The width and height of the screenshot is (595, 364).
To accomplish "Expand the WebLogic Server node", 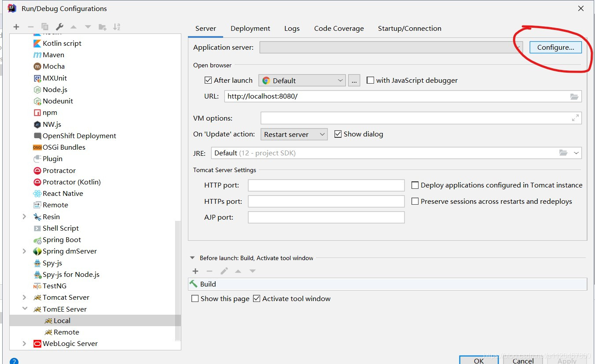I will pyautogui.click(x=25, y=343).
